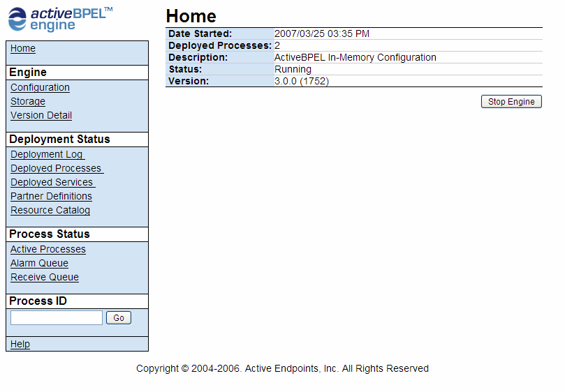
Task: Open the Help link
Action: pyautogui.click(x=20, y=344)
